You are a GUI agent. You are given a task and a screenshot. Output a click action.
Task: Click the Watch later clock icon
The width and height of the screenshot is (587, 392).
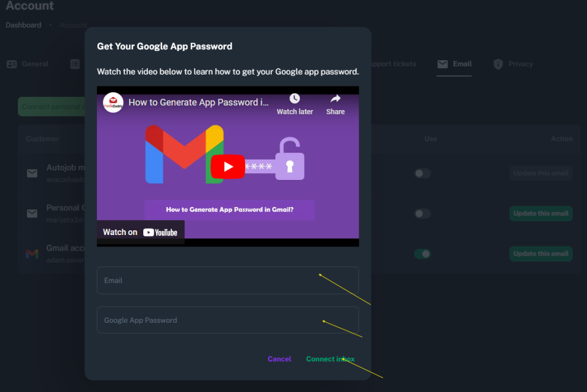pos(295,99)
